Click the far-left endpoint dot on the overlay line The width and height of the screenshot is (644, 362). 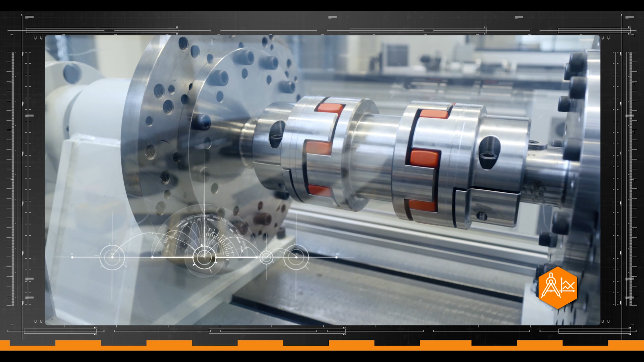tap(72, 257)
